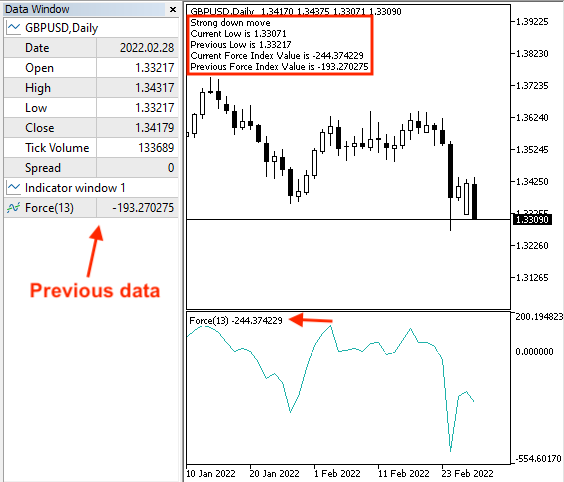This screenshot has height=482, width=564.
Task: Click the Open value 1.33217
Action: tap(155, 68)
